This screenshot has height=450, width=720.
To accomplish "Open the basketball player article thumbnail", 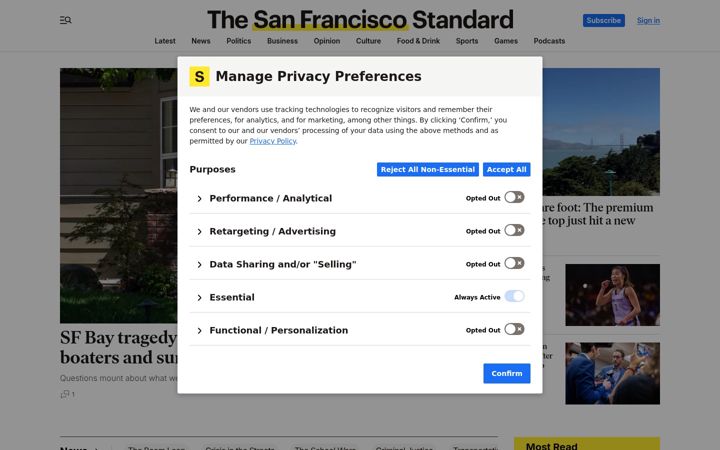I will click(613, 295).
